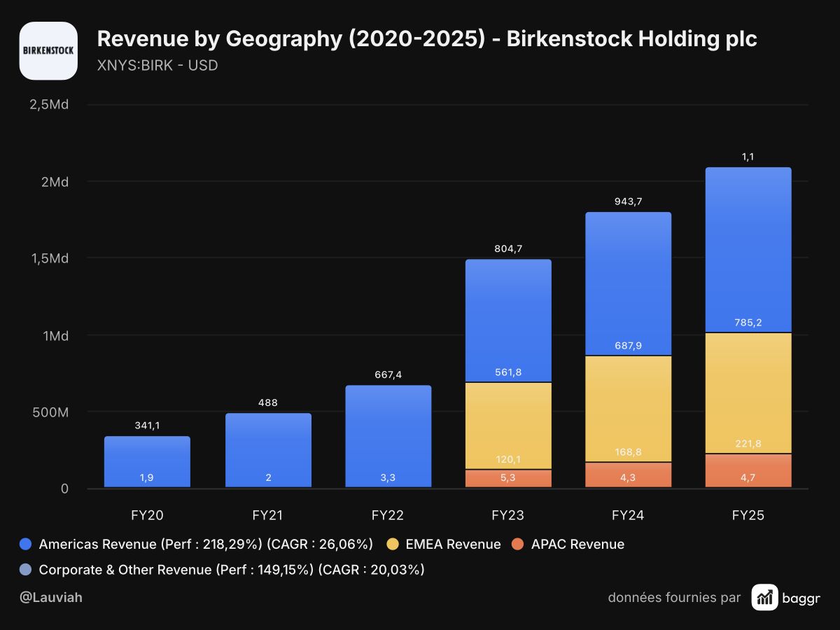Click the 'données fournies par' text

(674, 598)
